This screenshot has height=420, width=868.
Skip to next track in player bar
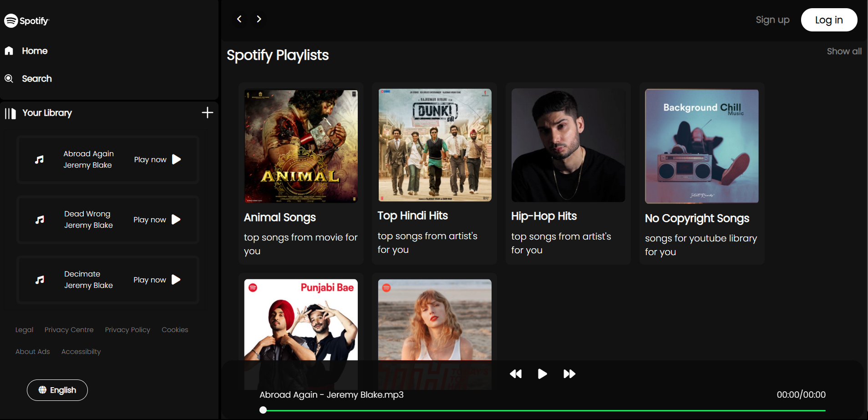click(x=569, y=374)
